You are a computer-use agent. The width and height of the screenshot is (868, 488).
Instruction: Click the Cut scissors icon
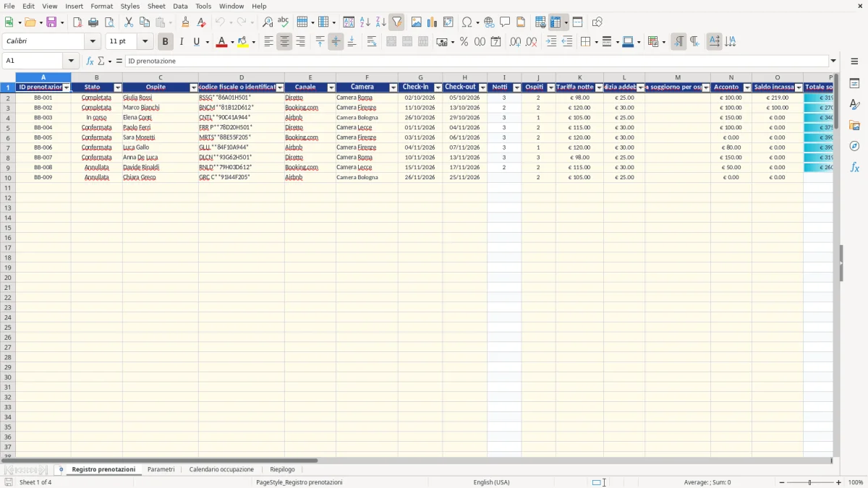[129, 22]
